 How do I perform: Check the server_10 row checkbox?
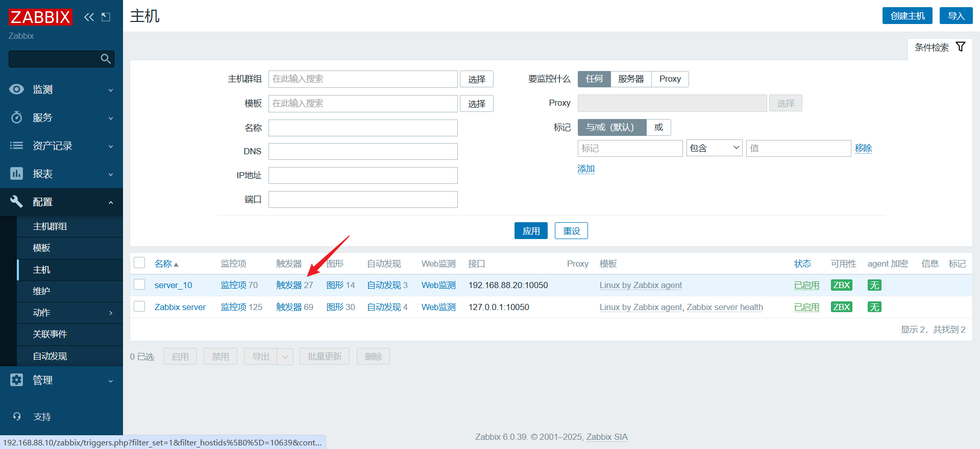click(x=139, y=285)
